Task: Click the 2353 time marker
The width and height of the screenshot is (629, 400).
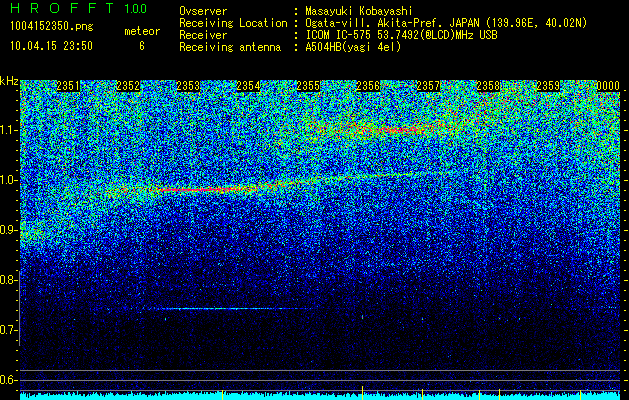Action: point(188,86)
